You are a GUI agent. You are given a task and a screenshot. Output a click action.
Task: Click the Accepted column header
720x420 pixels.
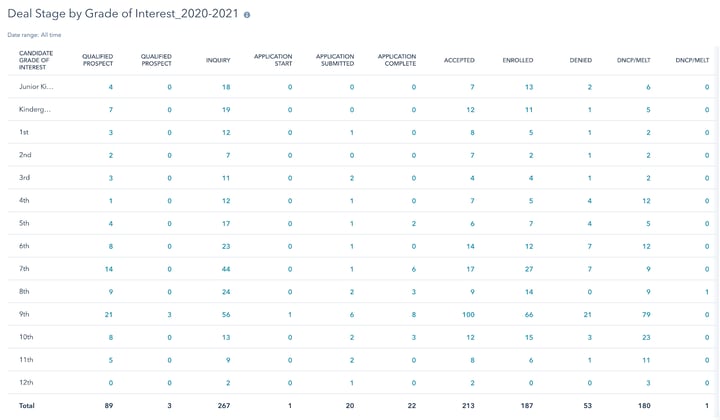coord(459,60)
